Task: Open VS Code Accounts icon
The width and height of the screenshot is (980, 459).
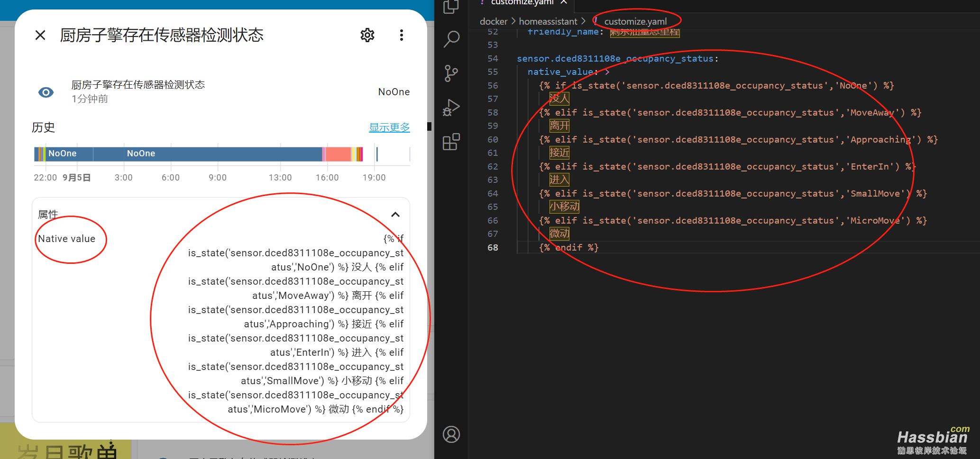Action: click(x=451, y=434)
